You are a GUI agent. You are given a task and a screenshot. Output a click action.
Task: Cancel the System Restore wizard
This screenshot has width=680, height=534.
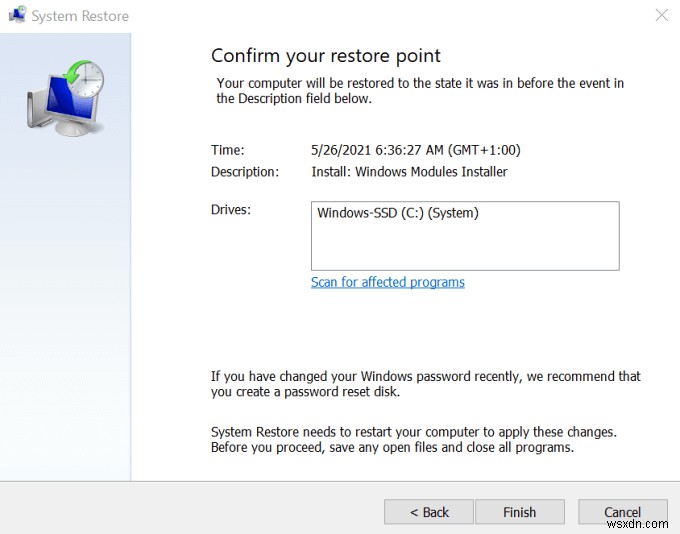pos(622,512)
